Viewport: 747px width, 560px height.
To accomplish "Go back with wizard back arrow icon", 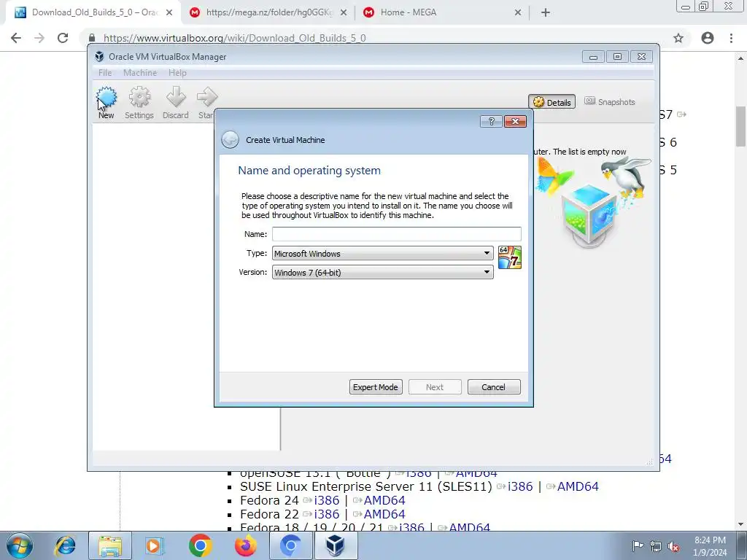I will tap(230, 140).
